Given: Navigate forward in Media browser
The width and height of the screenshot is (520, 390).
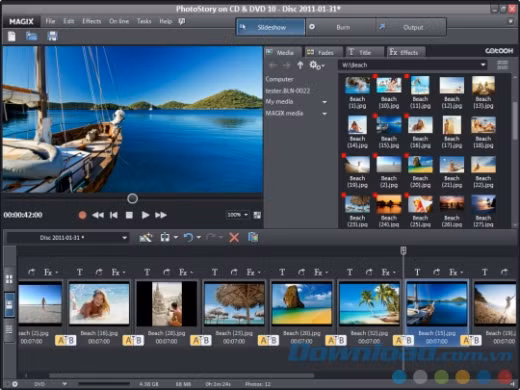Looking at the screenshot, I should coord(286,65).
